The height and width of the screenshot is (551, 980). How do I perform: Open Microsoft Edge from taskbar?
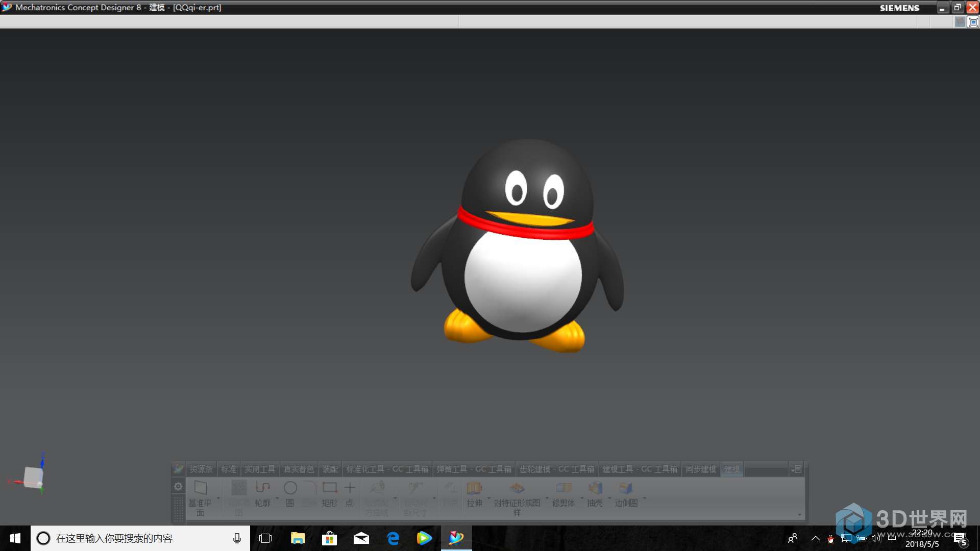393,538
